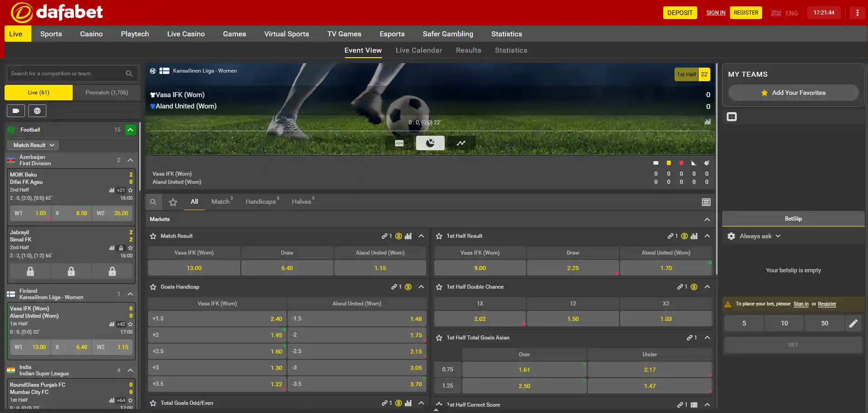The height and width of the screenshot is (413, 868).
Task: Favorite the Match Result market star
Action: coord(153,236)
